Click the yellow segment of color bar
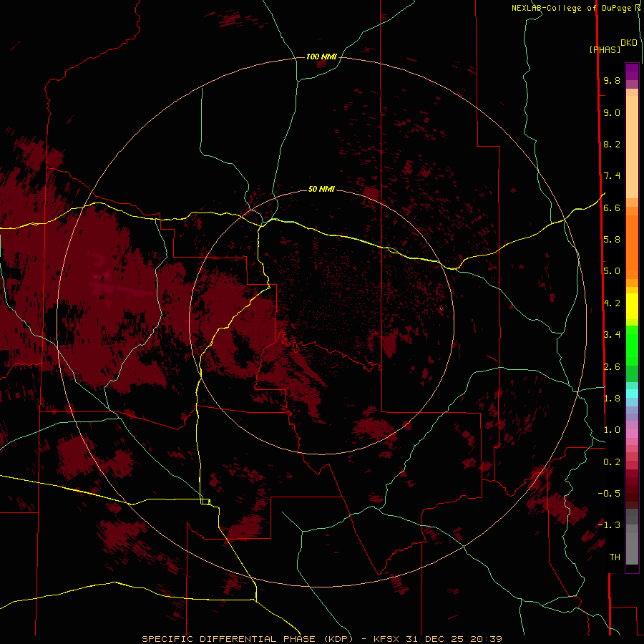The image size is (644, 644). (632, 306)
